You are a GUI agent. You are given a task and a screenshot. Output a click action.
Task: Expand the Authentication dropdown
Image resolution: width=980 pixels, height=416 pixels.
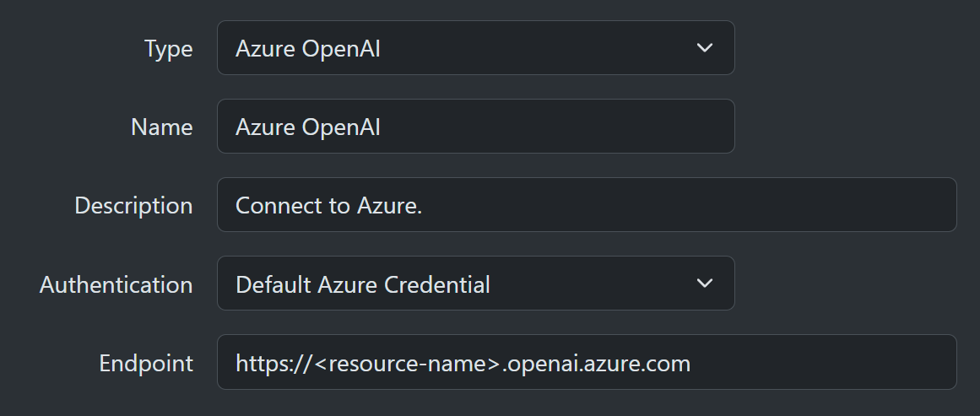(x=475, y=284)
